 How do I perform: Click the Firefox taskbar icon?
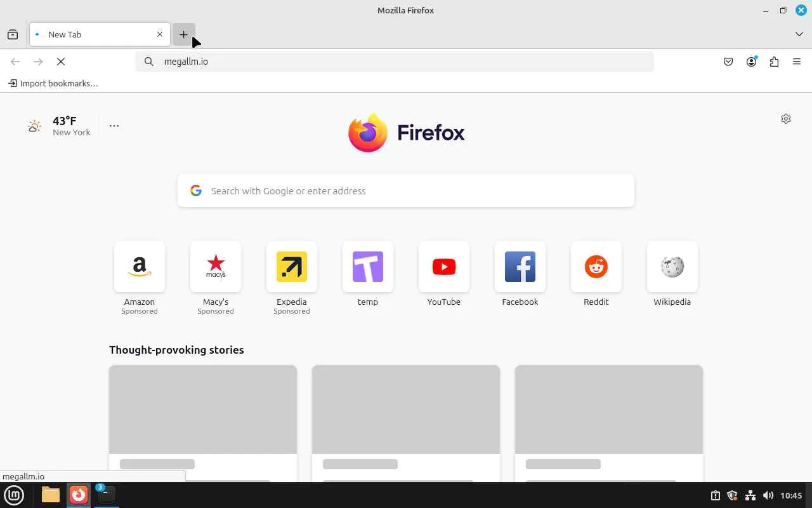[x=79, y=495]
